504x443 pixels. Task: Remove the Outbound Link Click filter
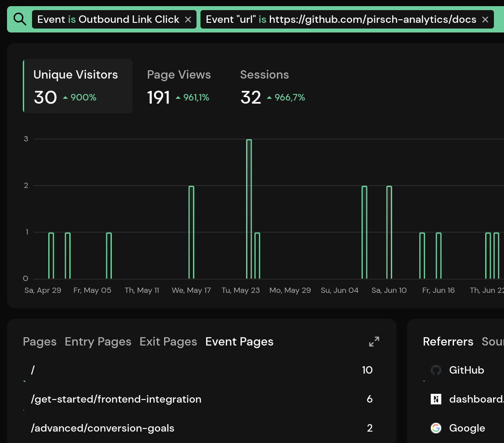[x=188, y=19]
